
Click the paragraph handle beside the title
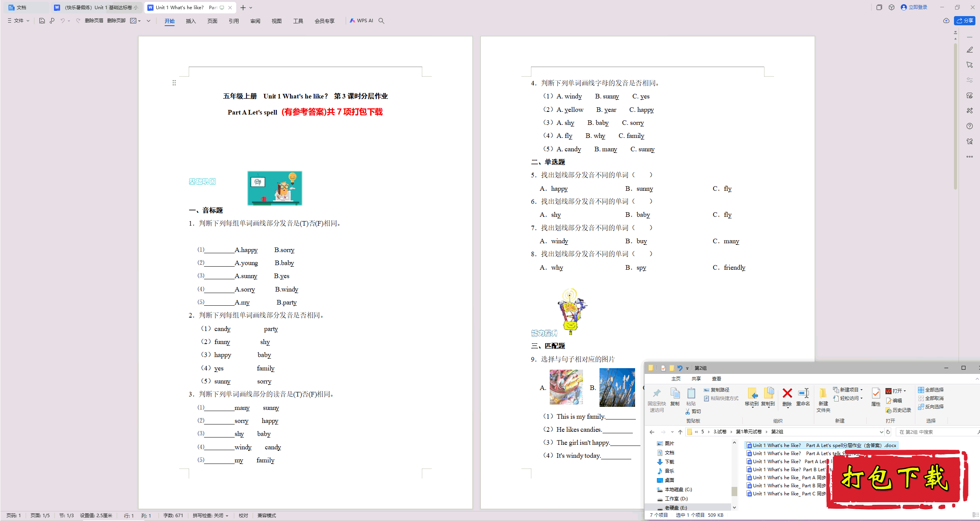174,83
